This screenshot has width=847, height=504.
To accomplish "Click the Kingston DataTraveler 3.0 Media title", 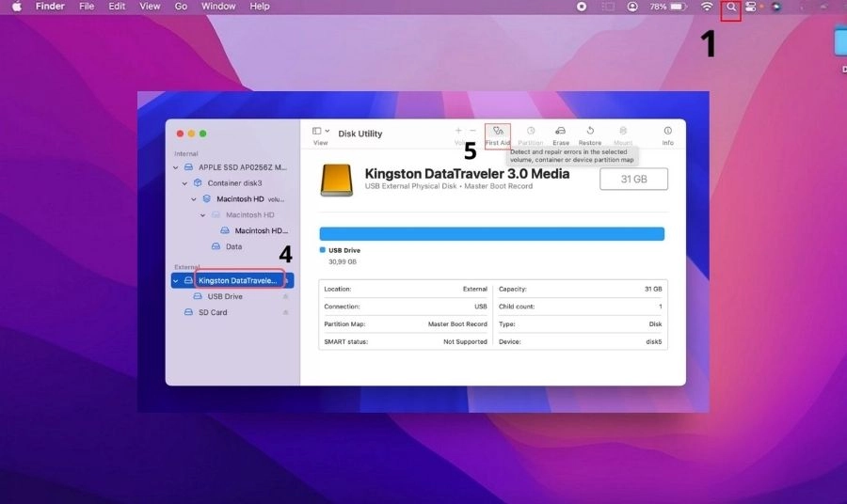I will (467, 174).
